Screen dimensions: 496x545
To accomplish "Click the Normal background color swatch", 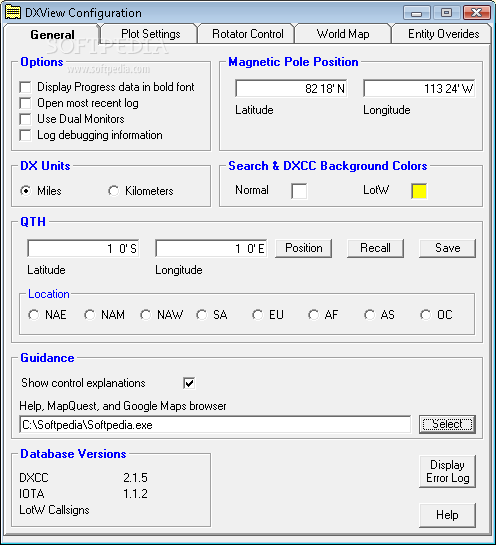I will (x=299, y=191).
